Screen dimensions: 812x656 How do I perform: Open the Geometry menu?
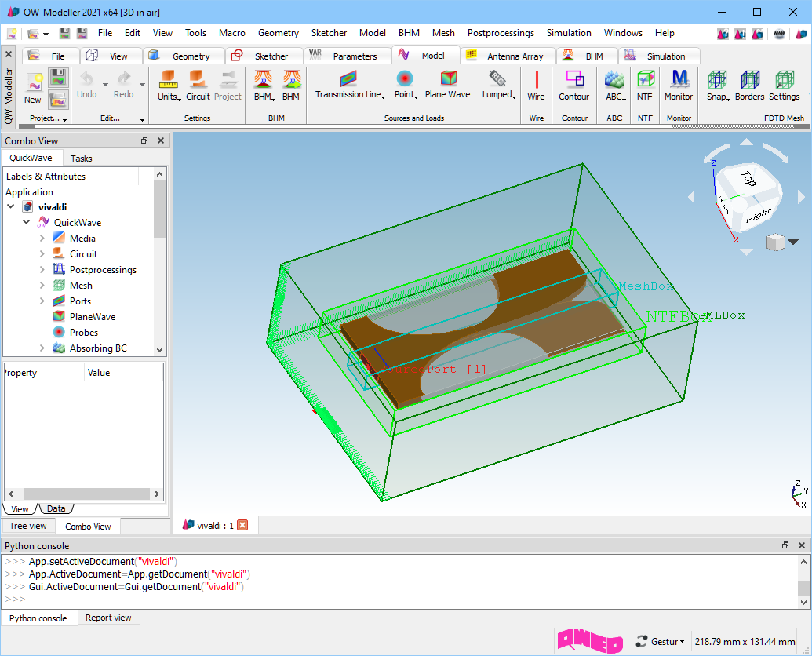278,33
